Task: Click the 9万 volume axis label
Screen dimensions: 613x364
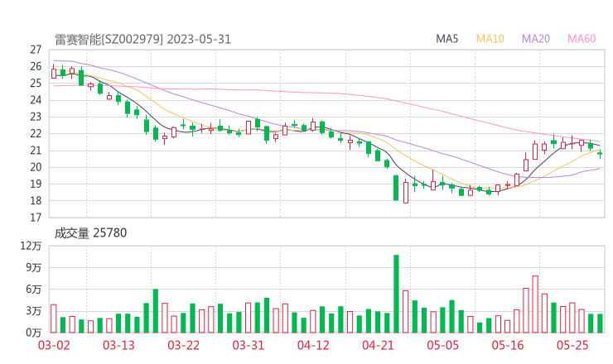Action: (x=34, y=267)
